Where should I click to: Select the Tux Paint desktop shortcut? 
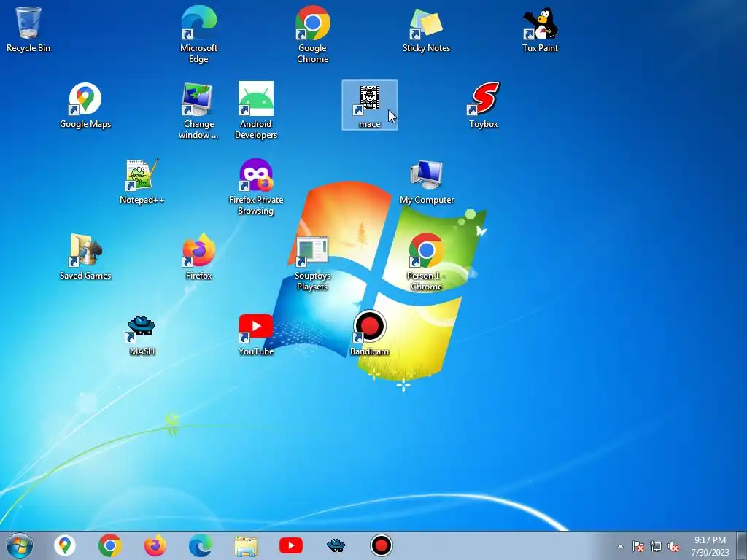click(x=540, y=28)
